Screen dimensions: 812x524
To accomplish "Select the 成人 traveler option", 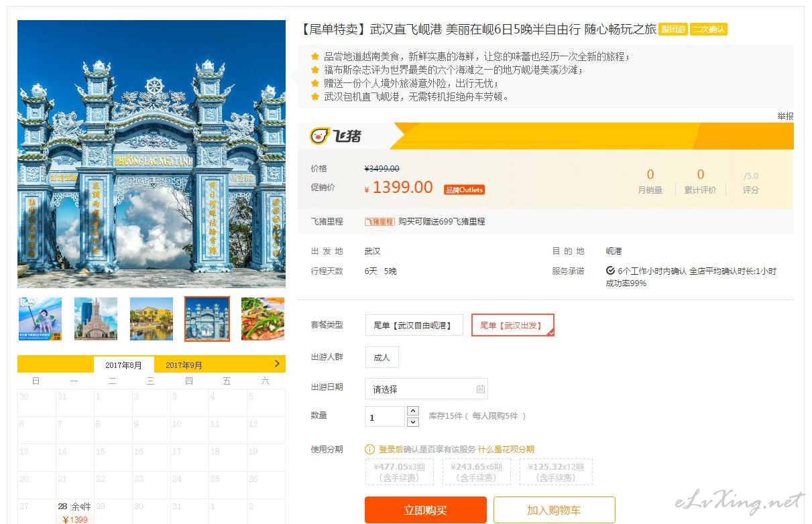I will [x=382, y=357].
